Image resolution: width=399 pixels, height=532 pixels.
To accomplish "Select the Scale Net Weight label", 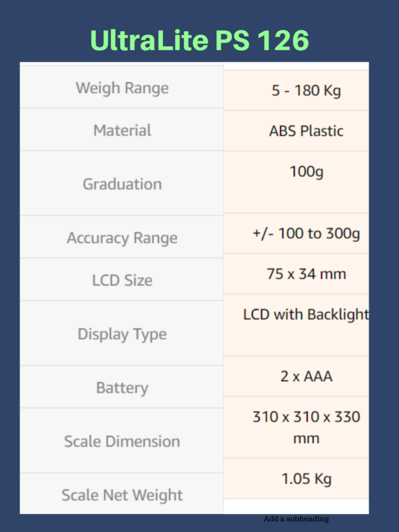I will click(122, 494).
